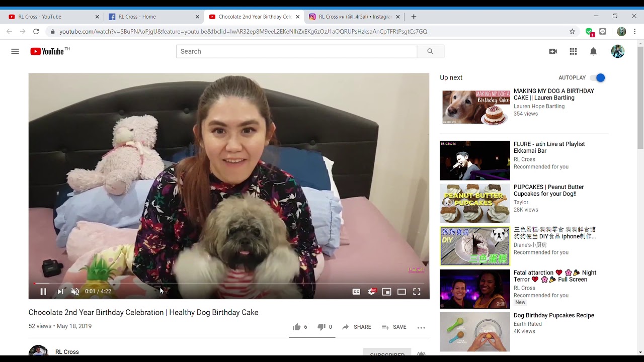Pause the playing video
This screenshot has width=644, height=362.
pyautogui.click(x=43, y=292)
